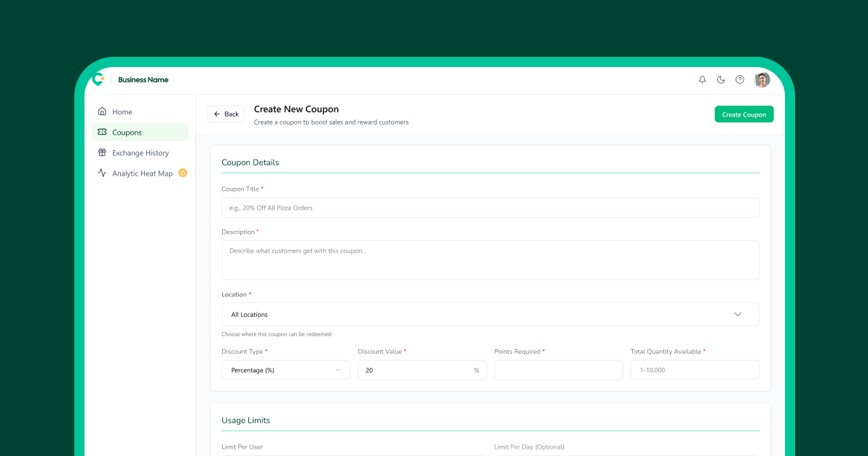868x456 pixels.
Task: Click the "Create a coupon to boost sales" subtitle
Action: (331, 122)
